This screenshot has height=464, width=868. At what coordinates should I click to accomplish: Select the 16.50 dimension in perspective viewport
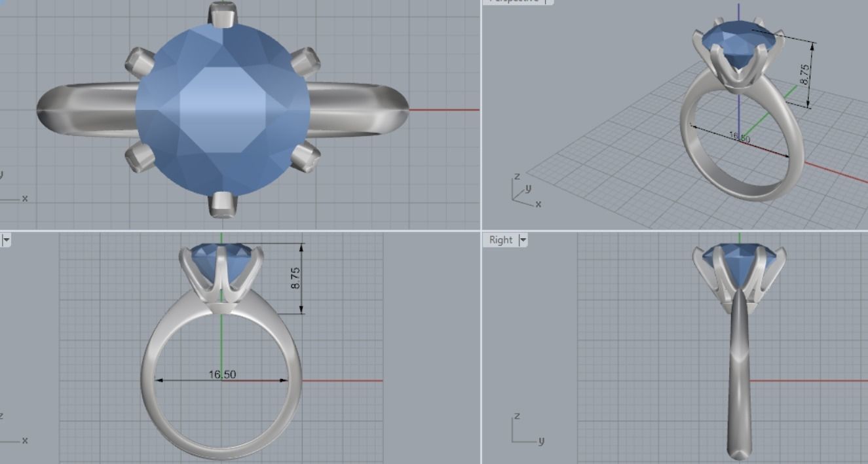click(740, 137)
